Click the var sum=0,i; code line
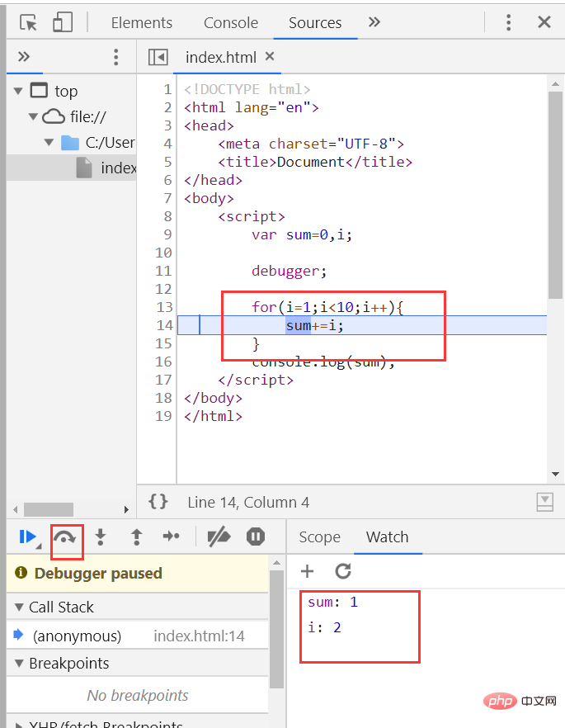The image size is (565, 728). coord(302,234)
